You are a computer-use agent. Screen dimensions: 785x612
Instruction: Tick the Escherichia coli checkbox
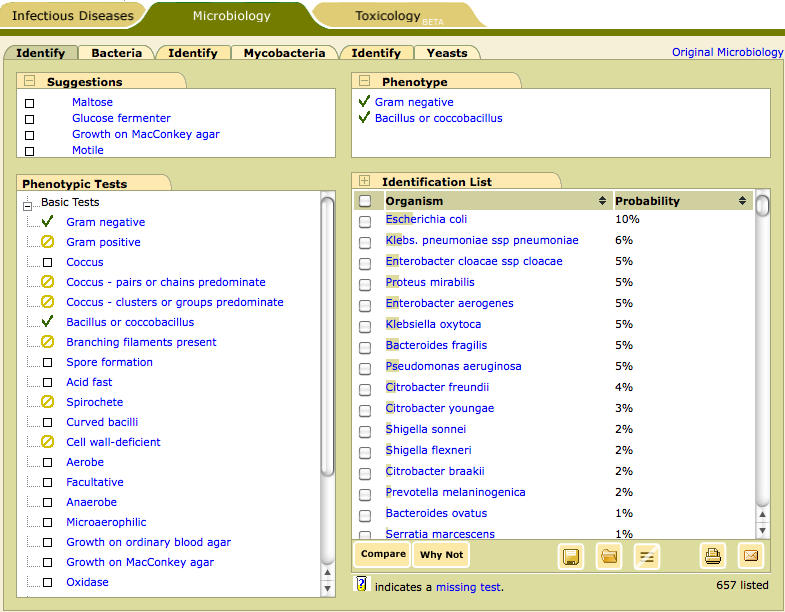(x=365, y=220)
